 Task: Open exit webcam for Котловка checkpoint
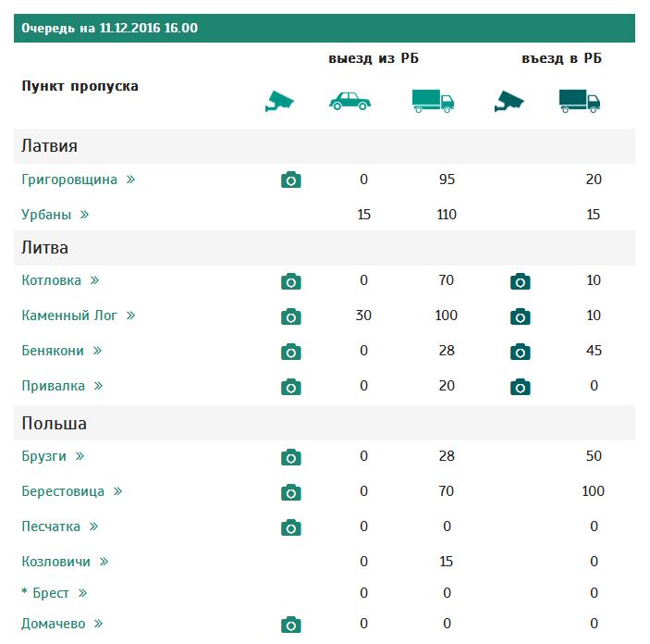pyautogui.click(x=291, y=281)
